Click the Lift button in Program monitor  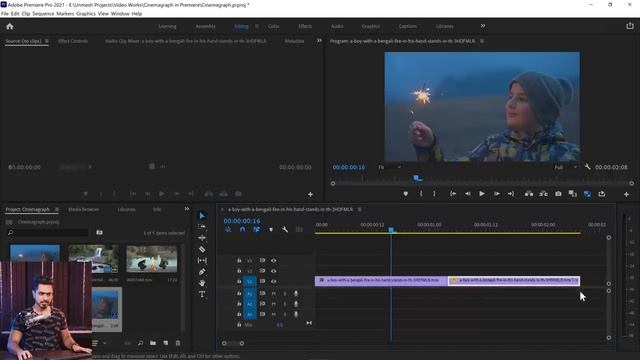click(x=529, y=194)
